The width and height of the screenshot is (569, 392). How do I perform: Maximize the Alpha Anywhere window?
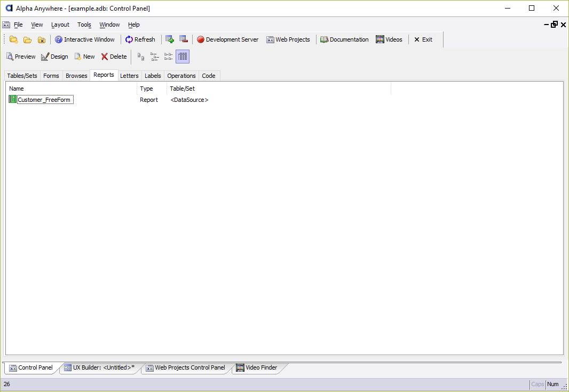pos(532,8)
